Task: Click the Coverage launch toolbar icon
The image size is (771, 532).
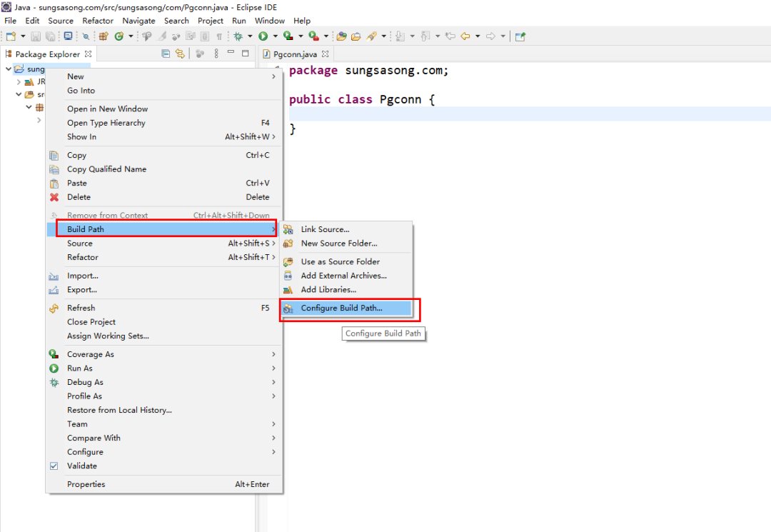Action: 288,36
